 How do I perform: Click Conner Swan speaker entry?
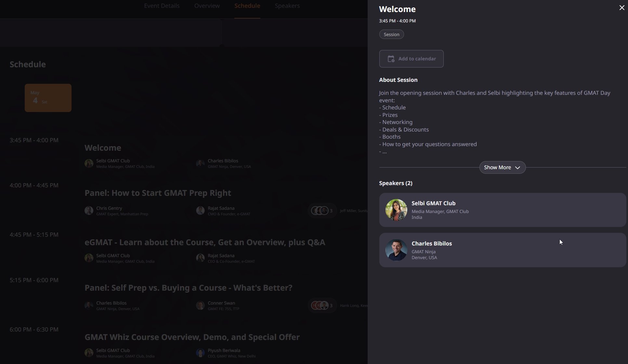(x=218, y=306)
